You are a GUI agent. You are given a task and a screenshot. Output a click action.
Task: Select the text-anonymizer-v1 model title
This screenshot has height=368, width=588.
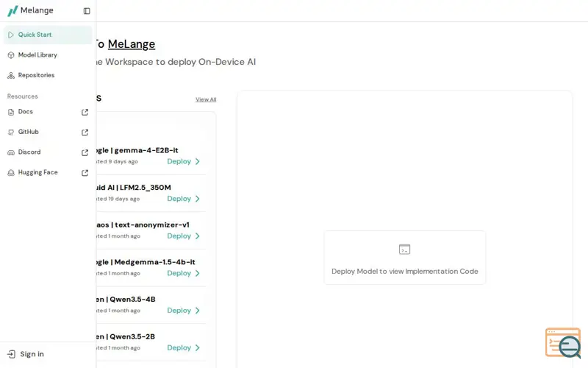[143, 225]
